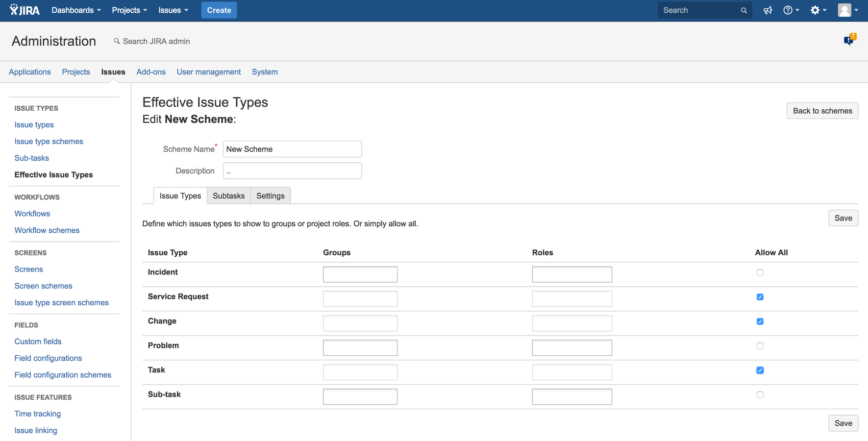
Task: Click Groups field for Service Request
Action: tap(360, 299)
